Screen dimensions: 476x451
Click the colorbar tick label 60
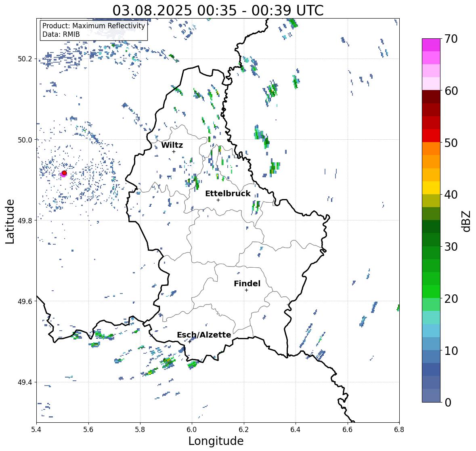click(451, 91)
